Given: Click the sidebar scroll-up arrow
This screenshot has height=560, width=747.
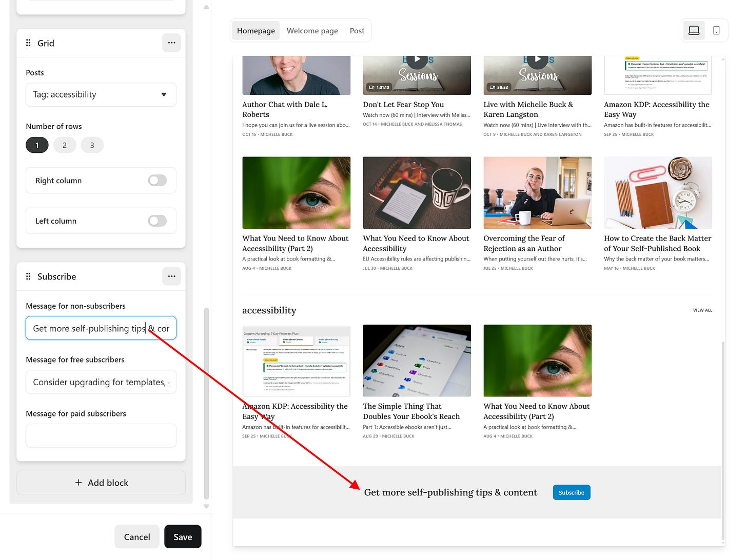Looking at the screenshot, I should pyautogui.click(x=206, y=7).
